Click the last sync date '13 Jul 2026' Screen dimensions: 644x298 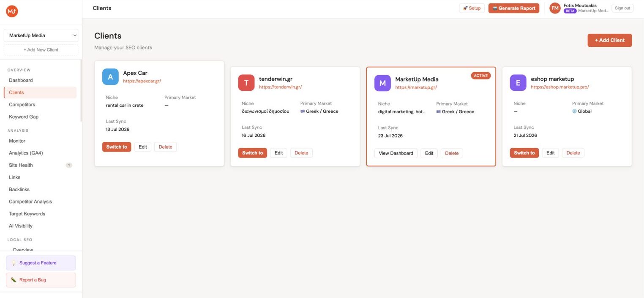118,130
